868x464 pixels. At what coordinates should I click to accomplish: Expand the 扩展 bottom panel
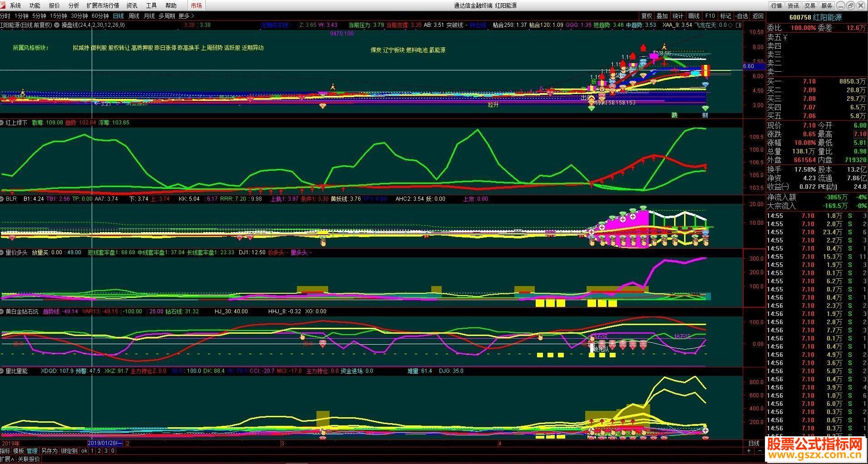7,459
